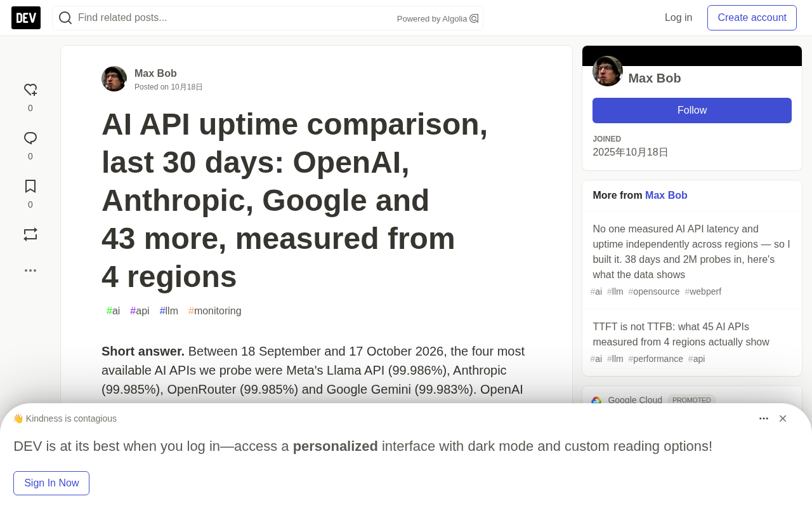Follow Max Bob
Viewport: 812px width, 508px height.
click(692, 110)
